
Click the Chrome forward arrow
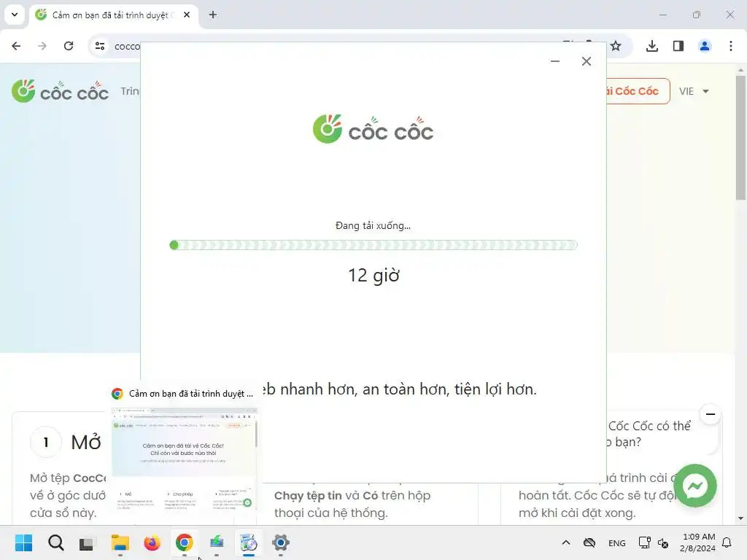42,46
